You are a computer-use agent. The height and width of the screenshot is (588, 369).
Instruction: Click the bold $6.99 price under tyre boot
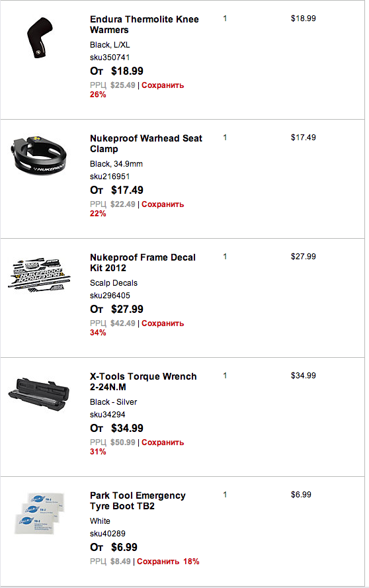[x=124, y=547]
